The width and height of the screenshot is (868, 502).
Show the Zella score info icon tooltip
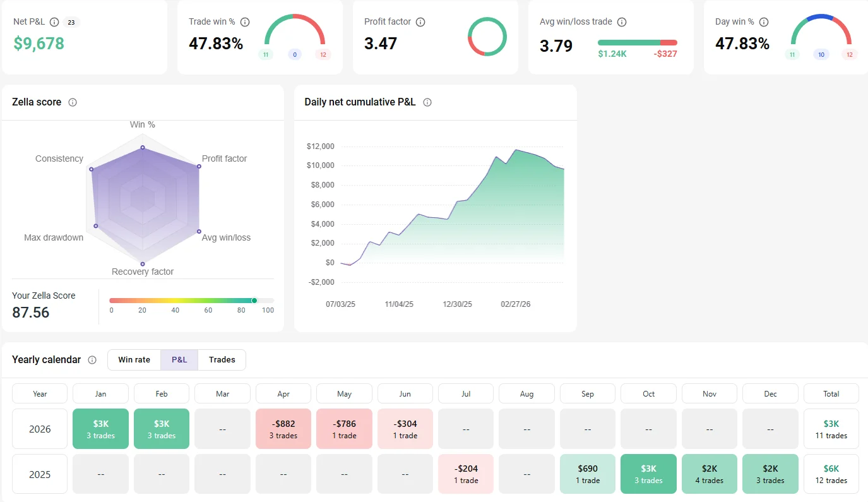(x=73, y=102)
